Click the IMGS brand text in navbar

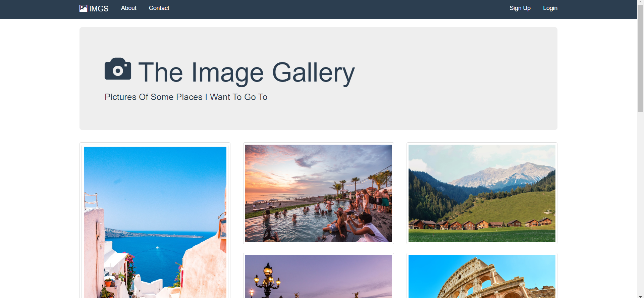click(x=99, y=9)
